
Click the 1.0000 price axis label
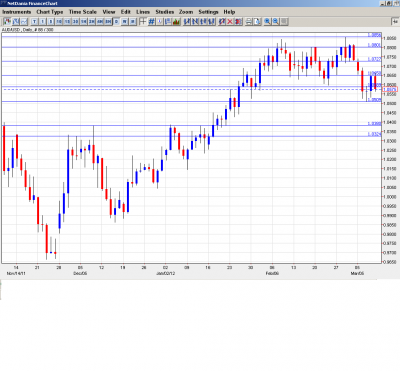[390, 197]
